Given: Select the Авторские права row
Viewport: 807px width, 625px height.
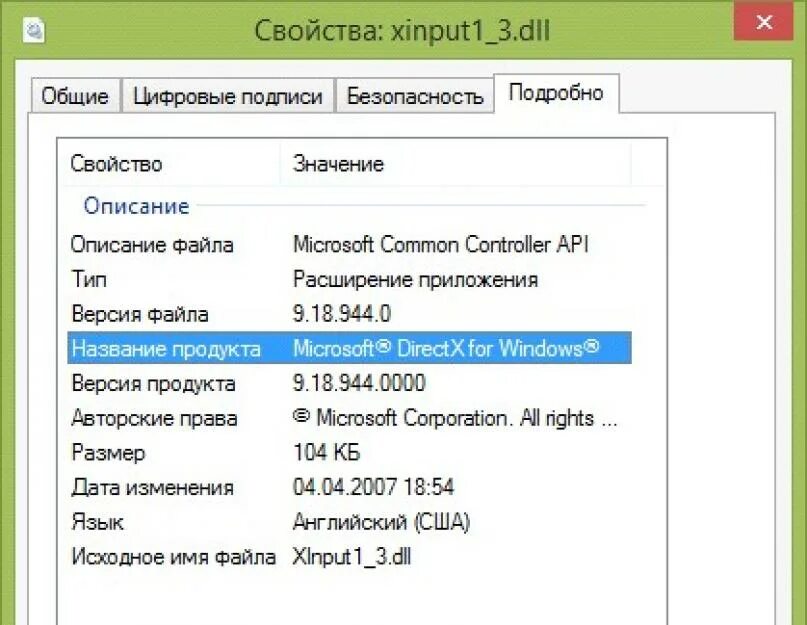Looking at the screenshot, I should point(349,418).
